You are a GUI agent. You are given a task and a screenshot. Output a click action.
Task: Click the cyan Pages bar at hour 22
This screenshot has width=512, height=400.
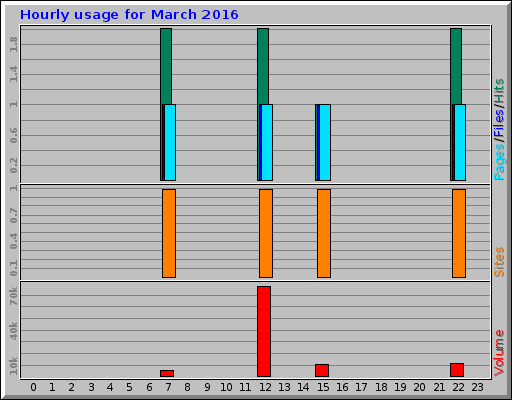point(460,143)
